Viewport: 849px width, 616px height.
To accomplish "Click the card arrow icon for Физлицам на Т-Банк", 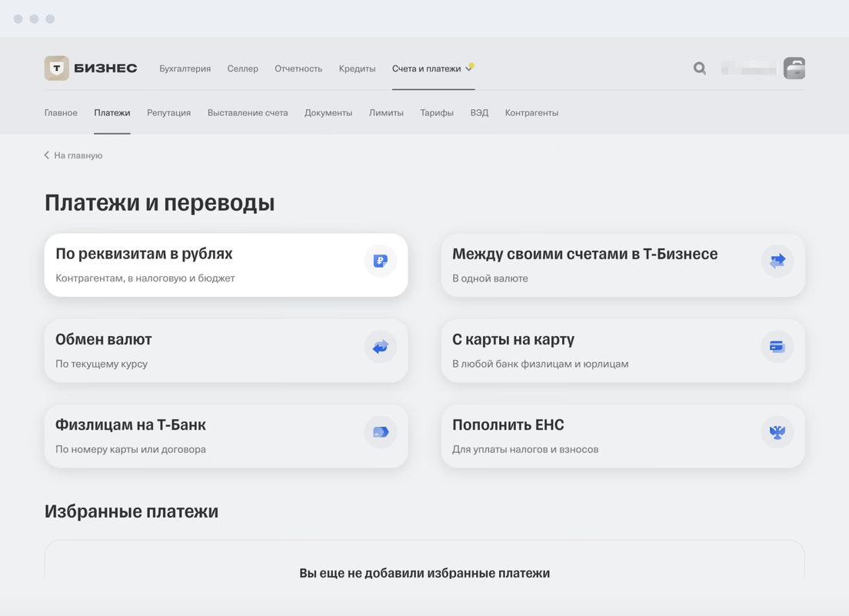I will 380,433.
